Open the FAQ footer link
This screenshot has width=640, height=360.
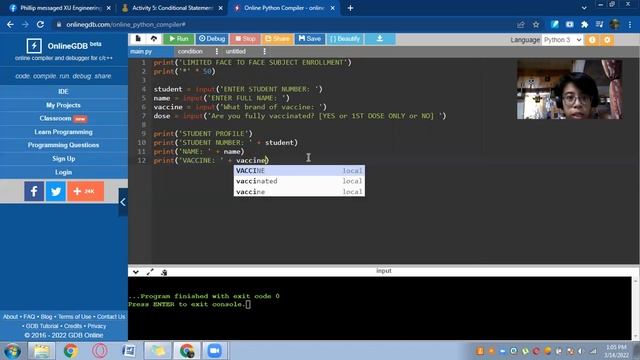(29, 317)
